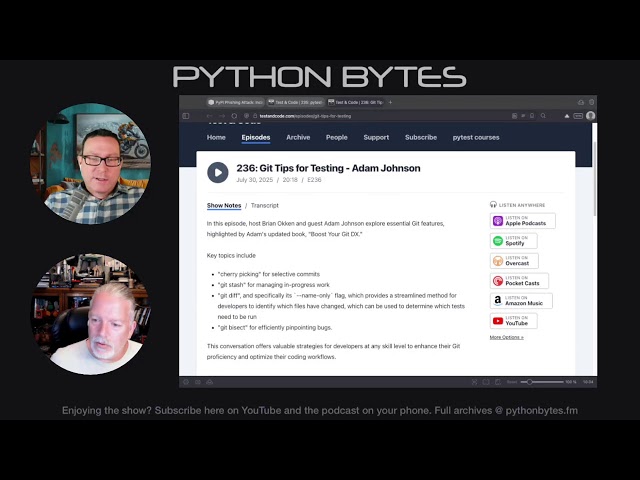The height and width of the screenshot is (480, 640).
Task: Click the search magnifier in toolbar
Action: (x=543, y=116)
